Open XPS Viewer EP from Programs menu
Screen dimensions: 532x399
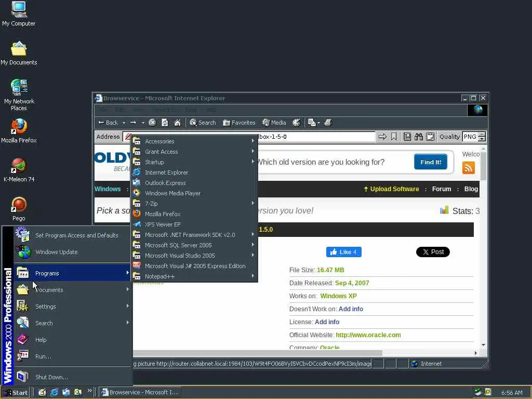(x=194, y=224)
